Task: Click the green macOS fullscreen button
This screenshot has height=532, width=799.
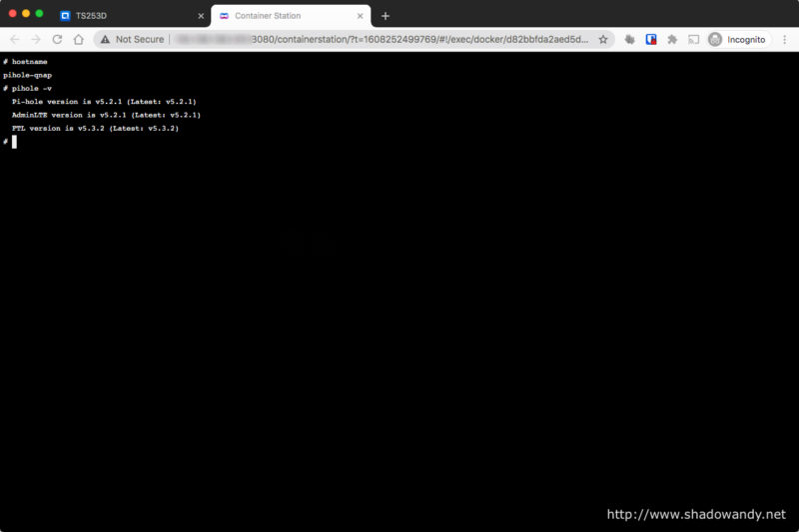Action: [39, 14]
